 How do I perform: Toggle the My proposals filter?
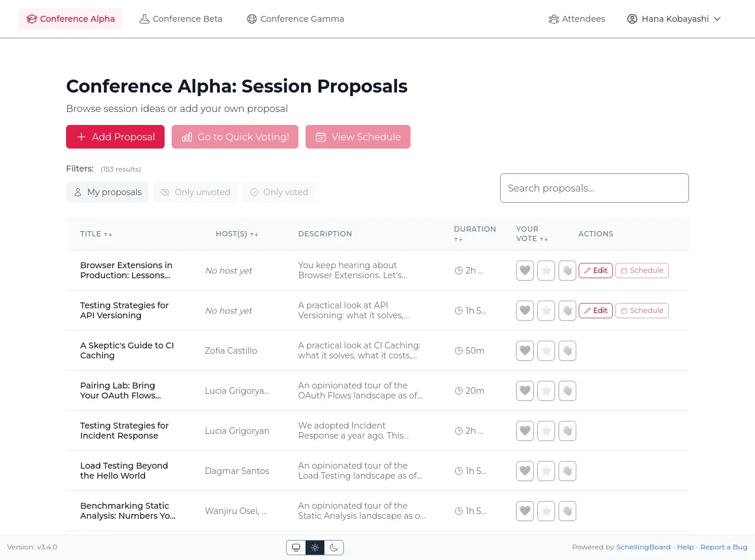pos(107,192)
